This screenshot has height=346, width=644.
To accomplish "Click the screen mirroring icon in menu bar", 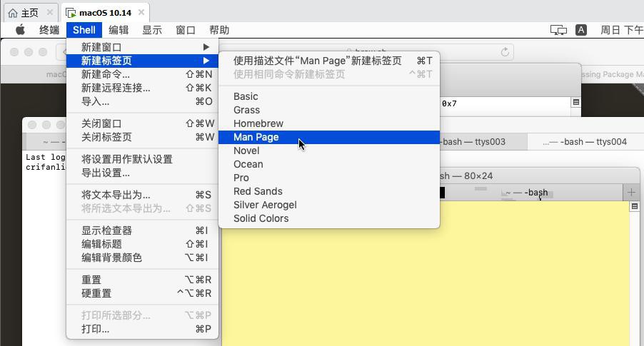I will click(558, 30).
